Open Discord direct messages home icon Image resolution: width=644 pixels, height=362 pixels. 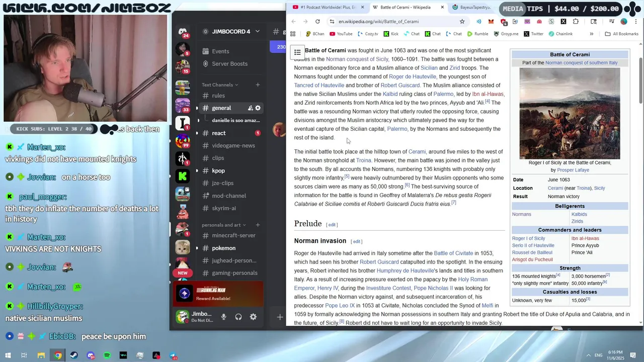183,32
